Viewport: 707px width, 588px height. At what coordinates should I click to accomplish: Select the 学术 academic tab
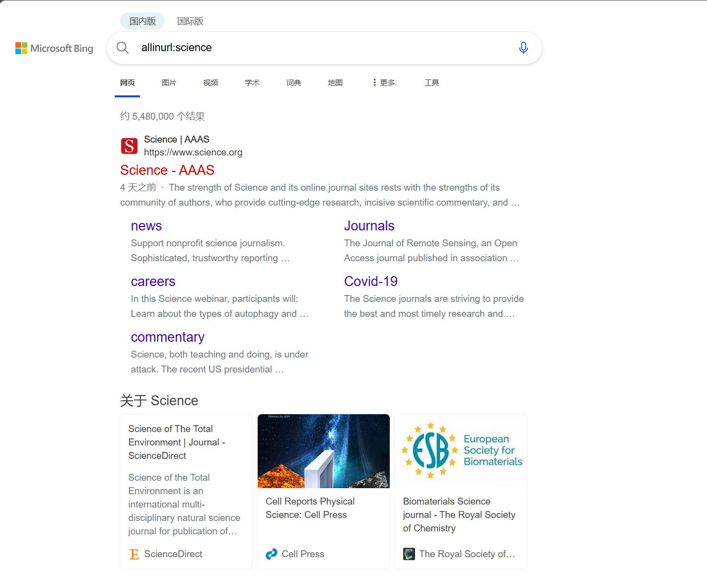[x=252, y=82]
